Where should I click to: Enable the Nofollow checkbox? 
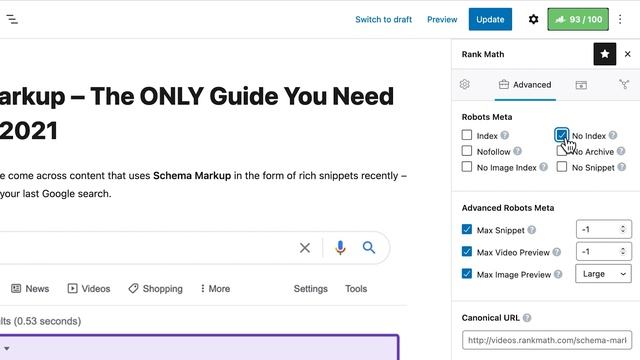[x=467, y=151]
